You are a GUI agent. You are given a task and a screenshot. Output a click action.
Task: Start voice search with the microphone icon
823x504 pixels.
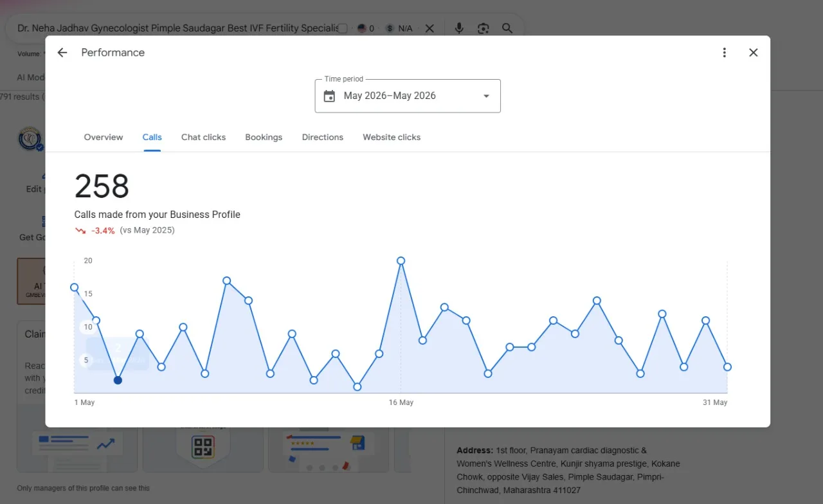[x=459, y=28]
